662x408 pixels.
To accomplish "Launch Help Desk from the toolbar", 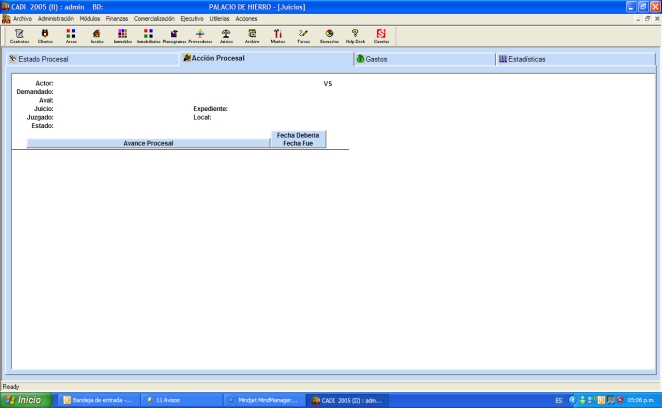I will tap(355, 36).
